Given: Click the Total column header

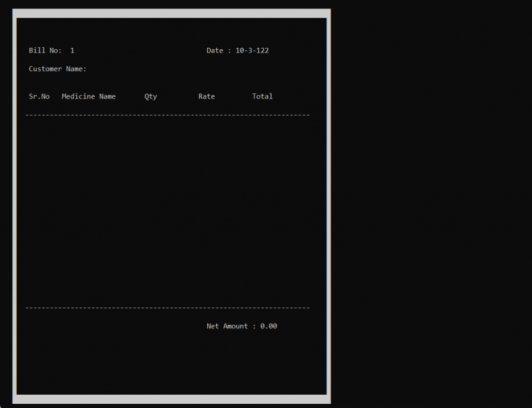Looking at the screenshot, I should pyautogui.click(x=263, y=96).
